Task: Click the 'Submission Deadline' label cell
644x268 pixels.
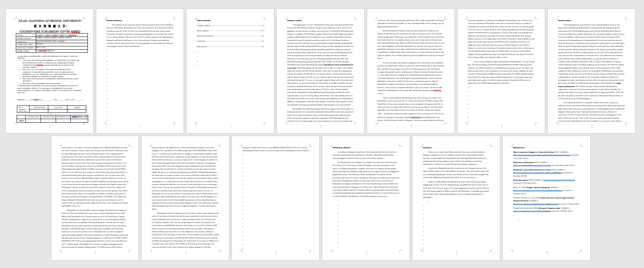Action: point(26,48)
